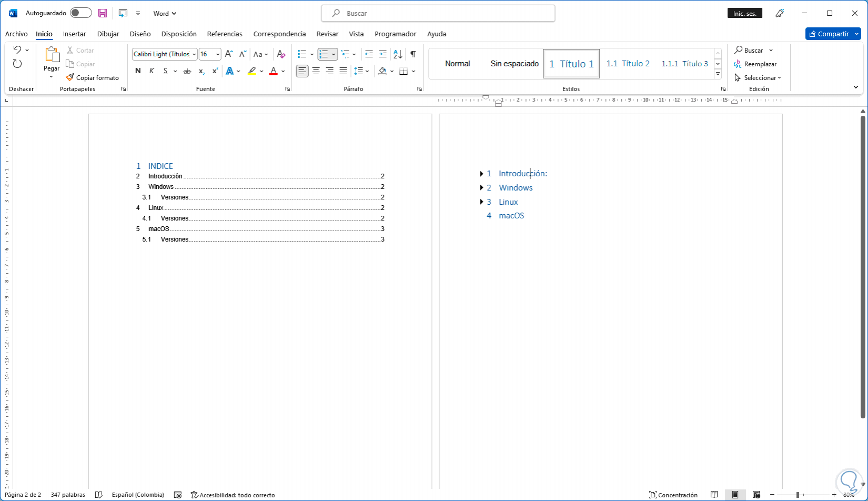Collapse the ribbon with the chevron
This screenshot has height=501, width=868.
tap(856, 87)
